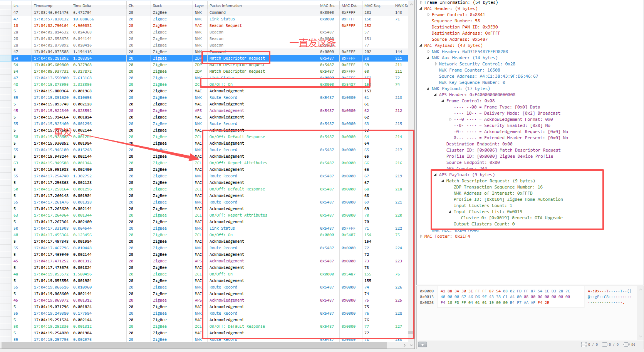Select Cluster 0: [0x0019] General: OTA Upgrade entry
Image resolution: width=644 pixels, height=352 pixels.
click(x=512, y=217)
